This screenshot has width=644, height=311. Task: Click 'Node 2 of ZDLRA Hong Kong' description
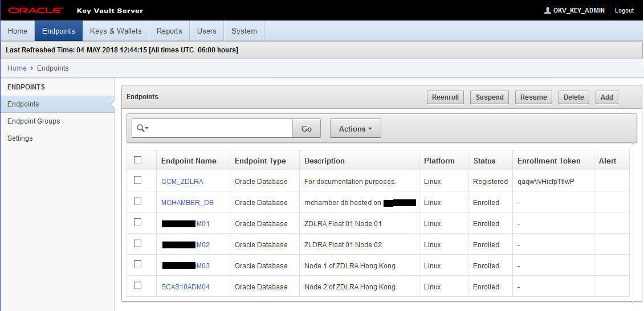point(350,287)
